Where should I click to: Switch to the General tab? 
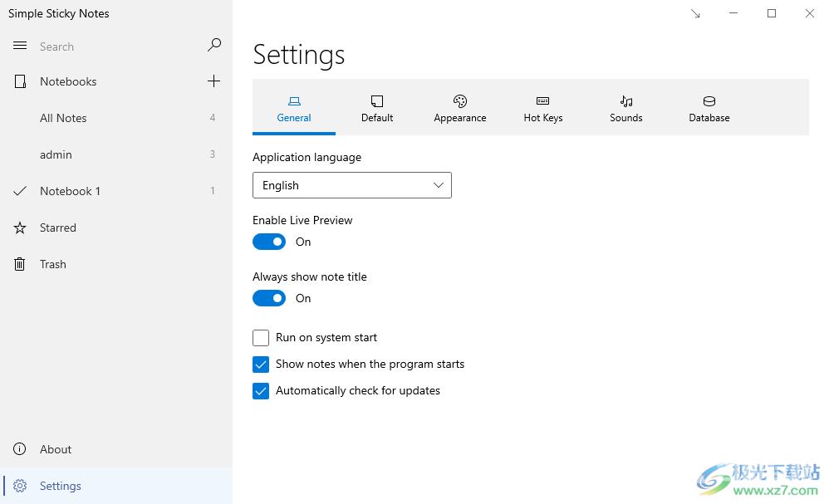click(x=294, y=108)
